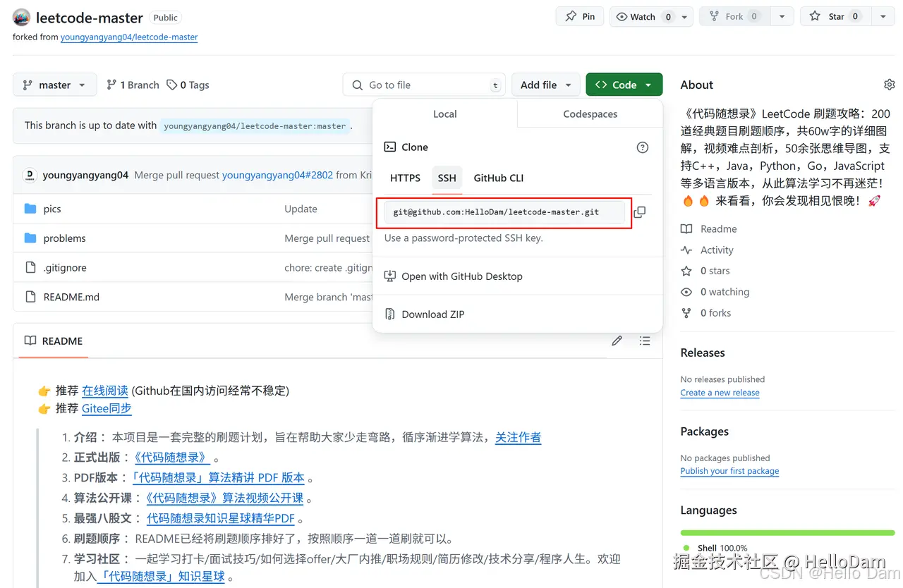
Task: View the 0 Tags list
Action: 188,85
